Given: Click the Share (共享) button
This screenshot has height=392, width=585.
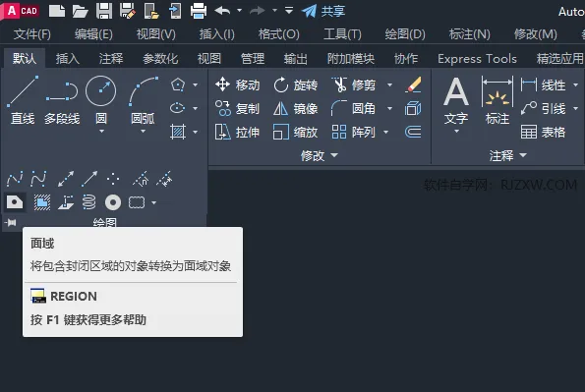Looking at the screenshot, I should tap(323, 11).
